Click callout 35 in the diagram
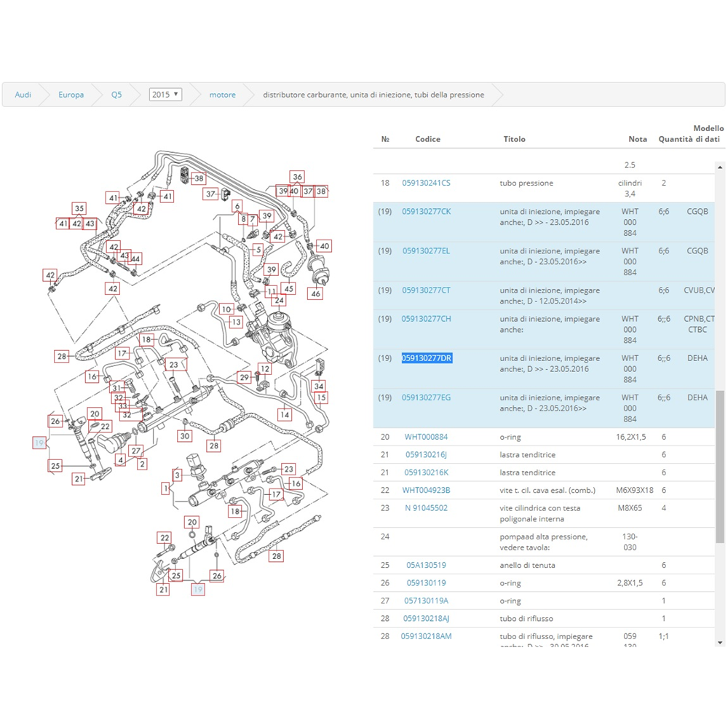728x728 pixels. (x=79, y=208)
